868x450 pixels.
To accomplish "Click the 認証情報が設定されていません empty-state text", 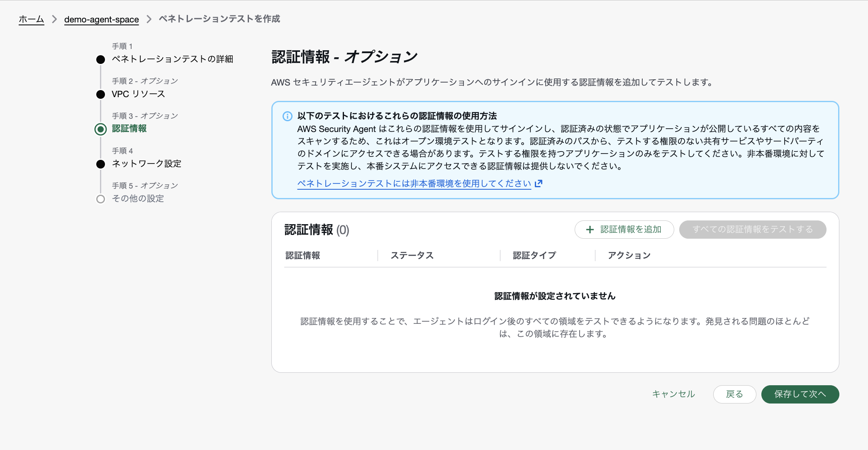I will pyautogui.click(x=555, y=296).
